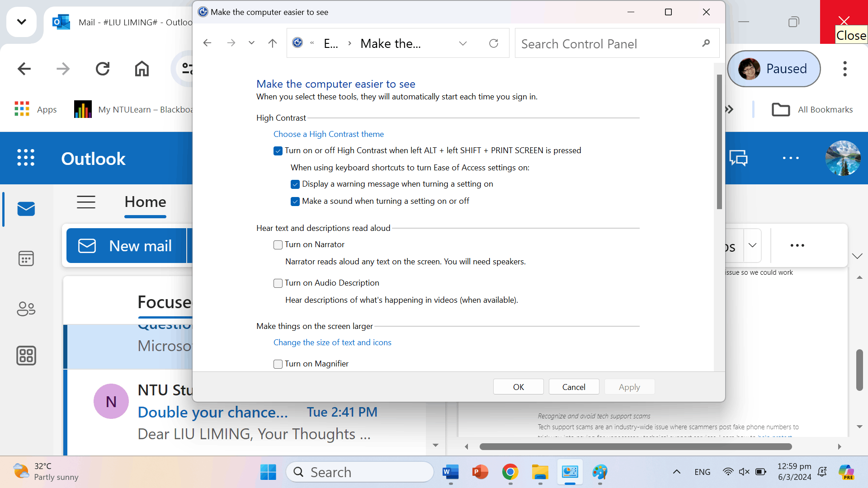Open the Outlook Calendar sidebar icon
The image size is (868, 488).
point(26,258)
